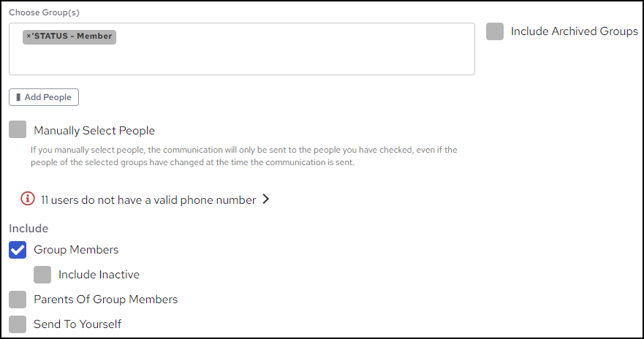Click the red info warning icon
This screenshot has height=339, width=644.
28,199
